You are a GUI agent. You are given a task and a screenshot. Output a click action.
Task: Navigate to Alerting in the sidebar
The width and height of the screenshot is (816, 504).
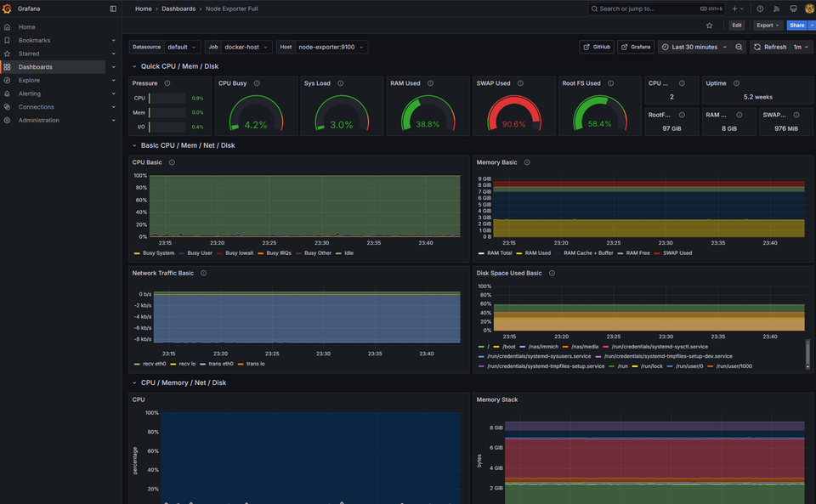pos(31,93)
